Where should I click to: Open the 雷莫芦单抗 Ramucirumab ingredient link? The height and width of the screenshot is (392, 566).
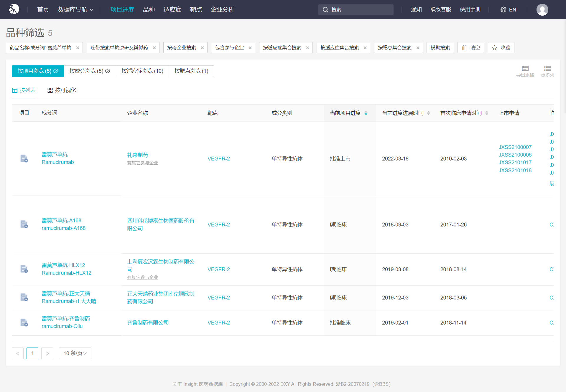click(x=58, y=158)
